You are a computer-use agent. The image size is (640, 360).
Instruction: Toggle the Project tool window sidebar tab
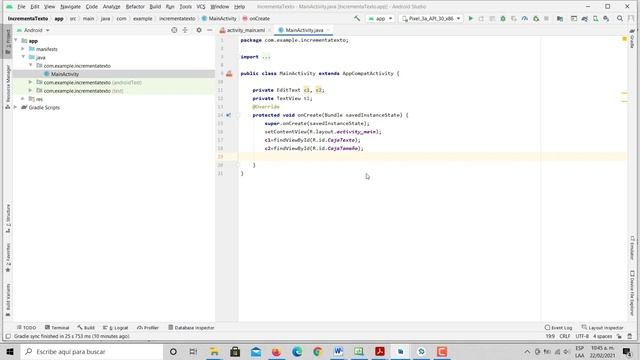tap(8, 42)
